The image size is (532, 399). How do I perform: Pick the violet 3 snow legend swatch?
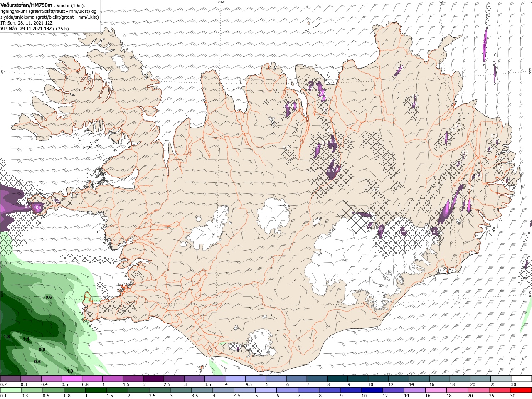(194, 379)
